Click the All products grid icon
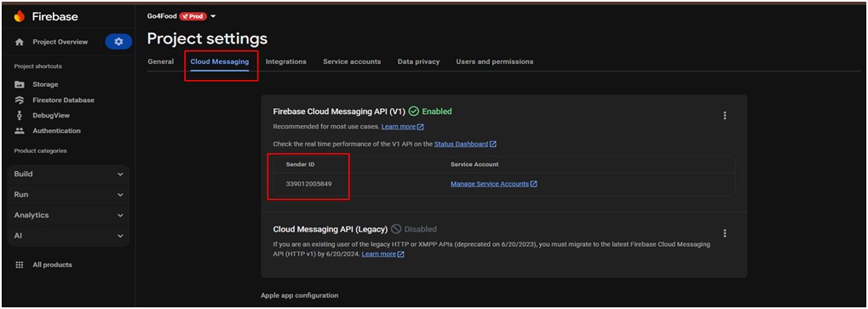This screenshot has width=868, height=309. tap(20, 265)
